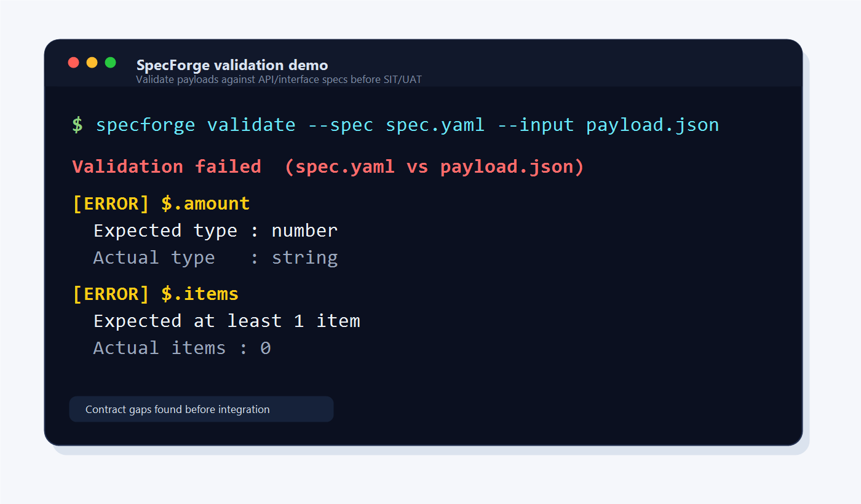This screenshot has height=504, width=861.
Task: Click the red close window dot
Action: [x=74, y=62]
